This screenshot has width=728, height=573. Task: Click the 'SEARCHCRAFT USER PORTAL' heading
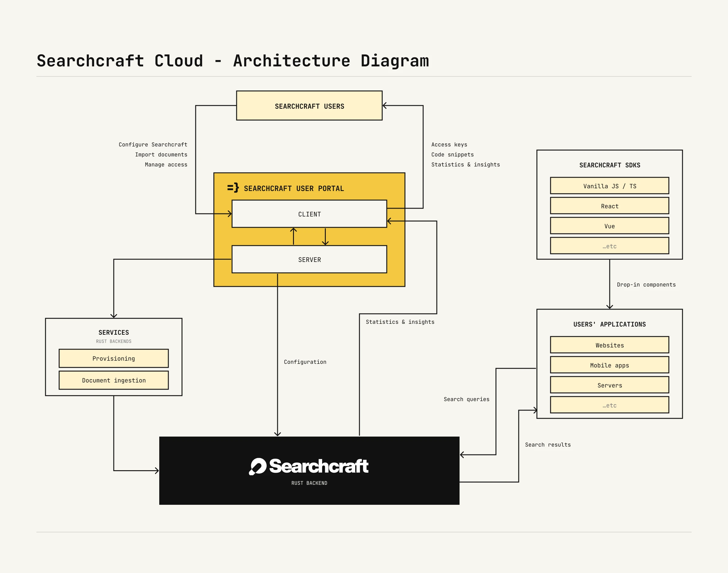click(294, 189)
